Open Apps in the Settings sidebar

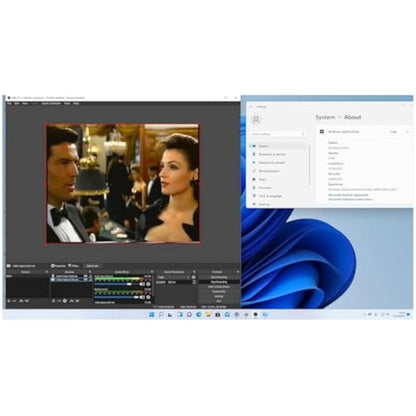[278, 179]
